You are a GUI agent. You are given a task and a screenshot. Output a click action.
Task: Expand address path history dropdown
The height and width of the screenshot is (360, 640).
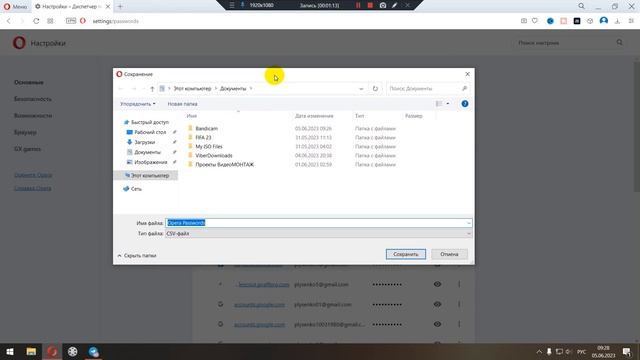tap(361, 89)
